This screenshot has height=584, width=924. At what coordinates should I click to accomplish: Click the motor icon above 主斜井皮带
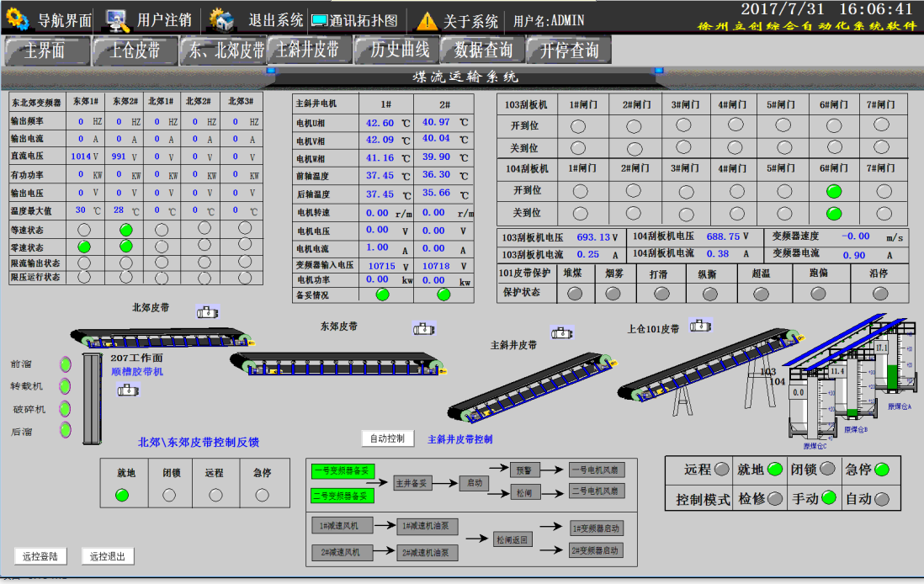pos(562,332)
